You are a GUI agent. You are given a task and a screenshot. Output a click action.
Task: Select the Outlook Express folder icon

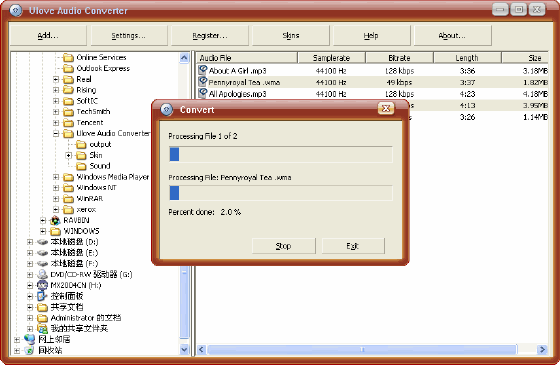click(x=68, y=68)
